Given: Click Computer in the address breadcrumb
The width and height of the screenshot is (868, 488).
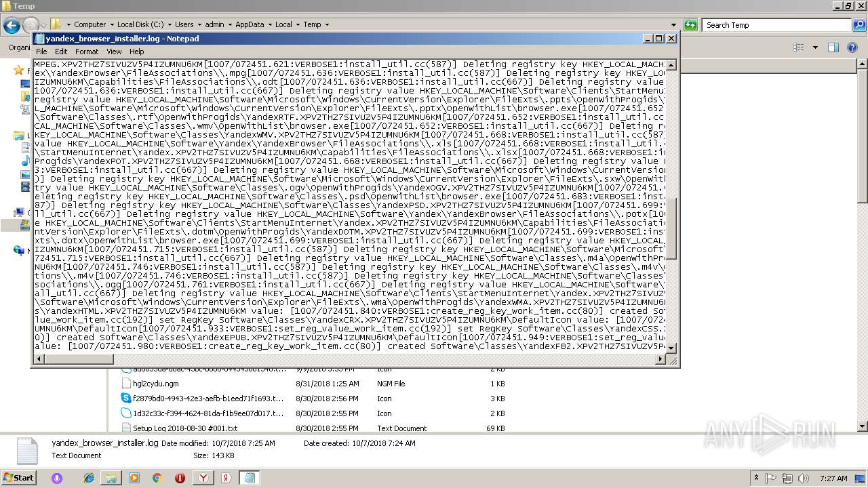Looking at the screenshot, I should (90, 24).
